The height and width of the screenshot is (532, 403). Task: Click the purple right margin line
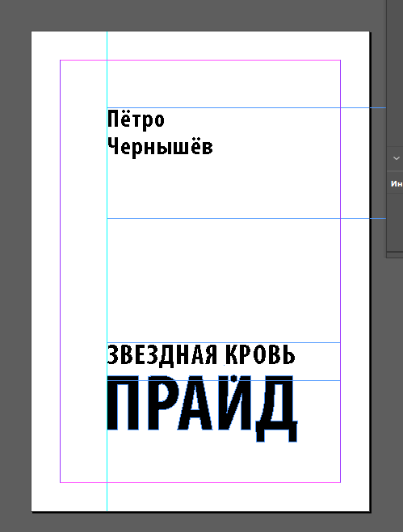click(340, 271)
